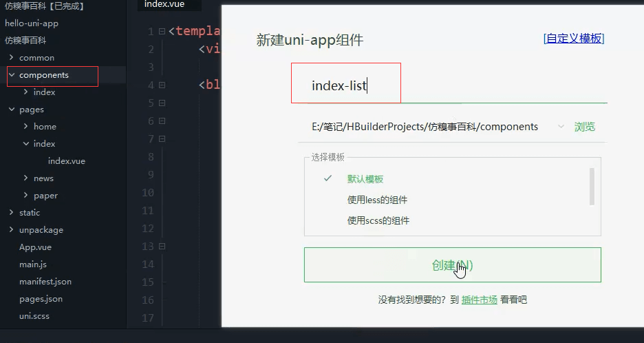
Task: Open the 插件市场 link
Action: point(480,300)
